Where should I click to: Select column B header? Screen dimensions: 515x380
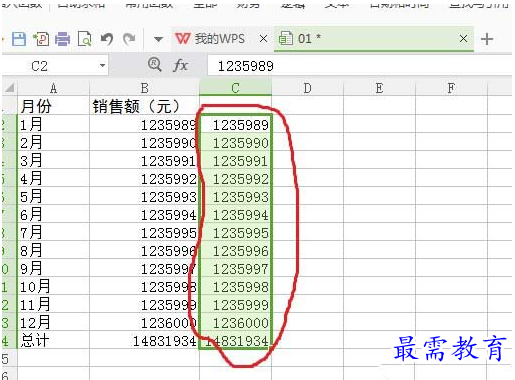coord(145,88)
